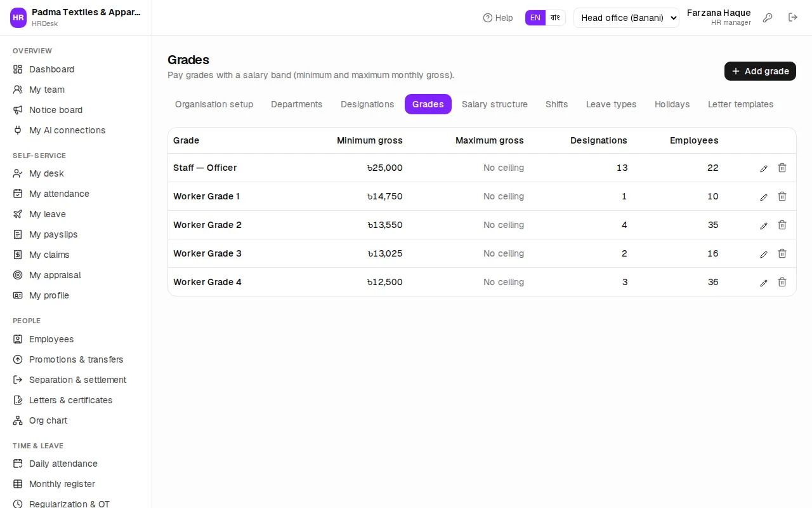View the Holidays tab
Viewport: 812px width, 508px height.
[x=672, y=104]
